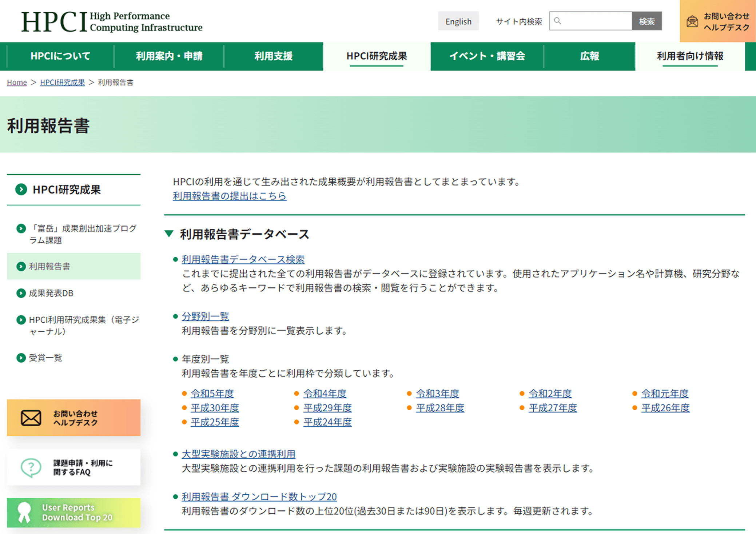Open 利用報告書 ダウンロード数トップ20 link
This screenshot has width=756, height=534.
pos(259,497)
